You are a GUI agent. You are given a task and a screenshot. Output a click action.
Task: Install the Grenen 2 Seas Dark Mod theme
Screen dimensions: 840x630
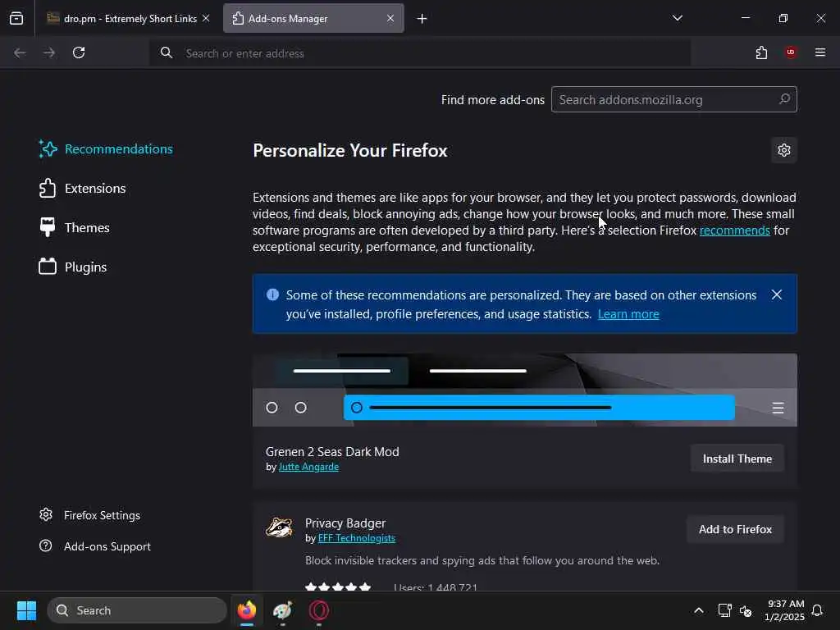(737, 459)
